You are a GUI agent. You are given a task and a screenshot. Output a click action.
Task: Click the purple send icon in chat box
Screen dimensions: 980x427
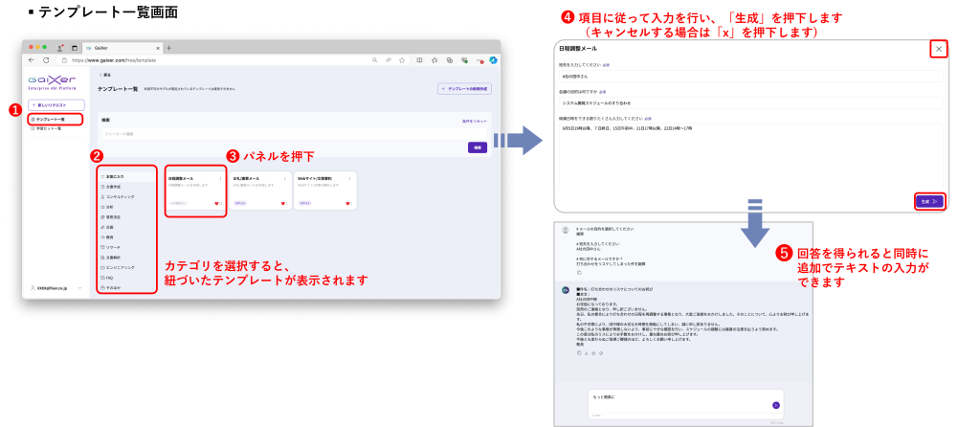(x=775, y=405)
